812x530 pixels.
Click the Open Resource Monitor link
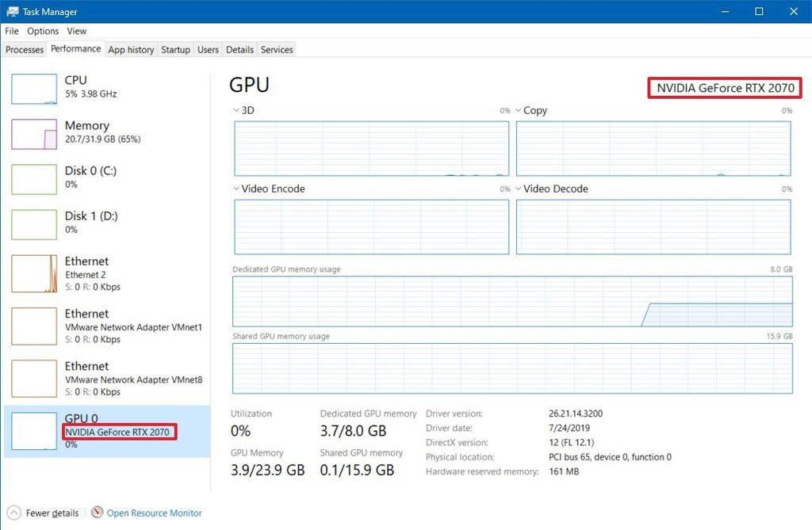click(x=153, y=513)
